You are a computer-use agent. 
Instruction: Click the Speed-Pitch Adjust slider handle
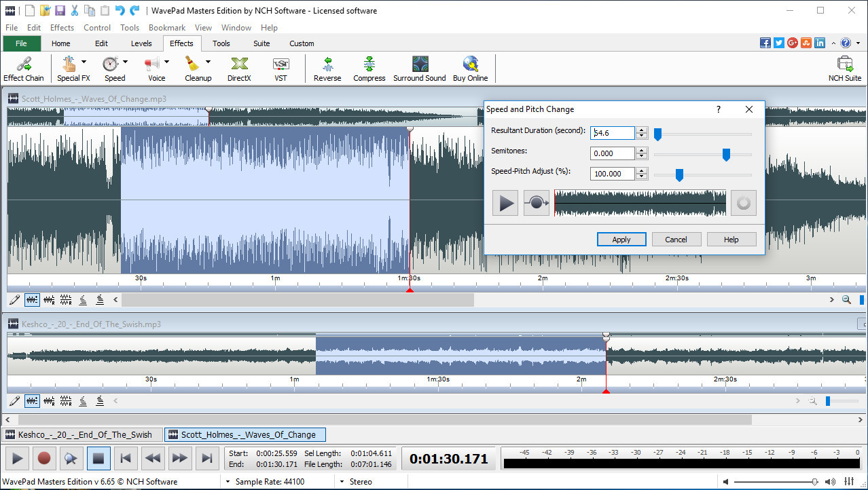(x=679, y=175)
